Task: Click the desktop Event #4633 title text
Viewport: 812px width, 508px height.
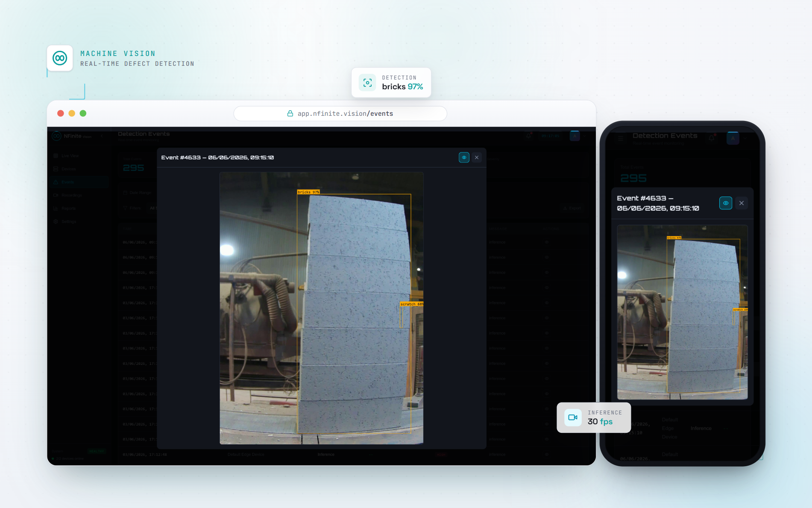Action: click(217, 158)
